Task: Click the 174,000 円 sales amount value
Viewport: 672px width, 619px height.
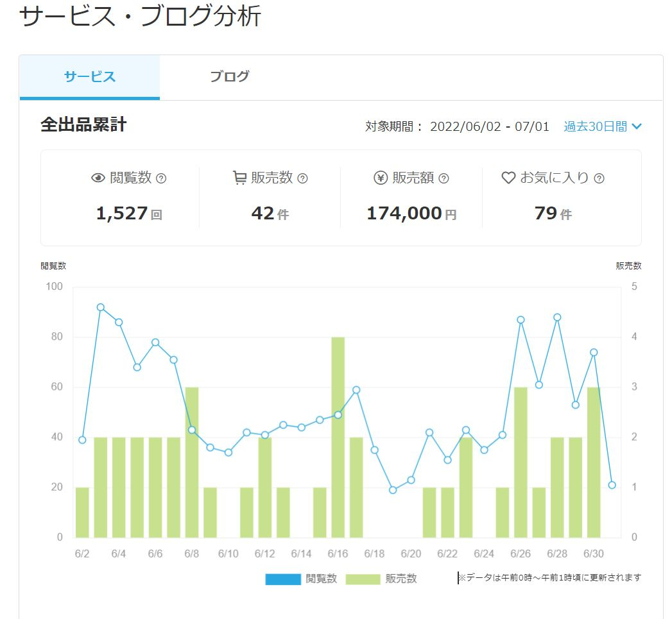Action: [412, 214]
